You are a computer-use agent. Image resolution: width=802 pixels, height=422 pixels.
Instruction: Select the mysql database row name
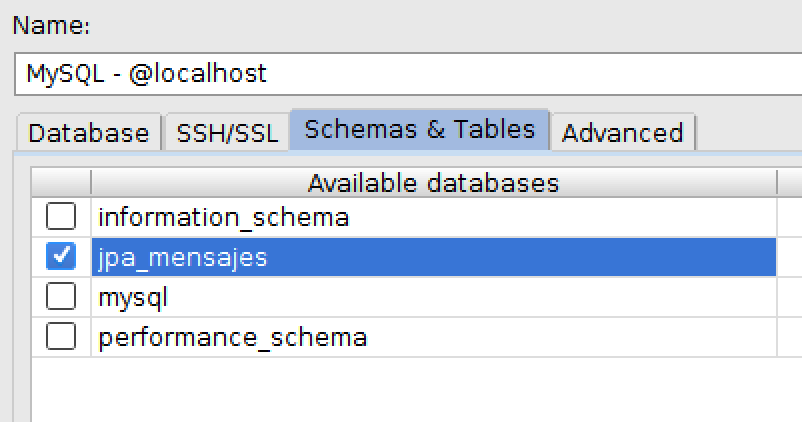[133, 298]
